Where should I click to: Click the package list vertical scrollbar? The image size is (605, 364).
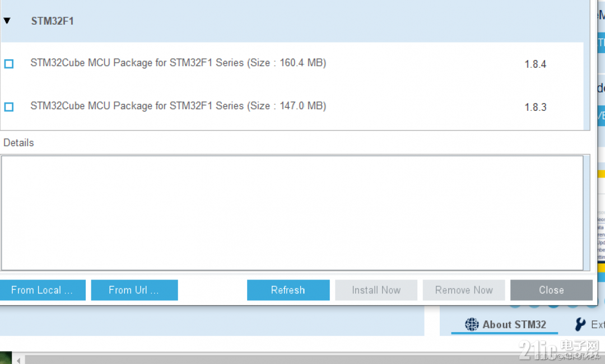[587, 65]
